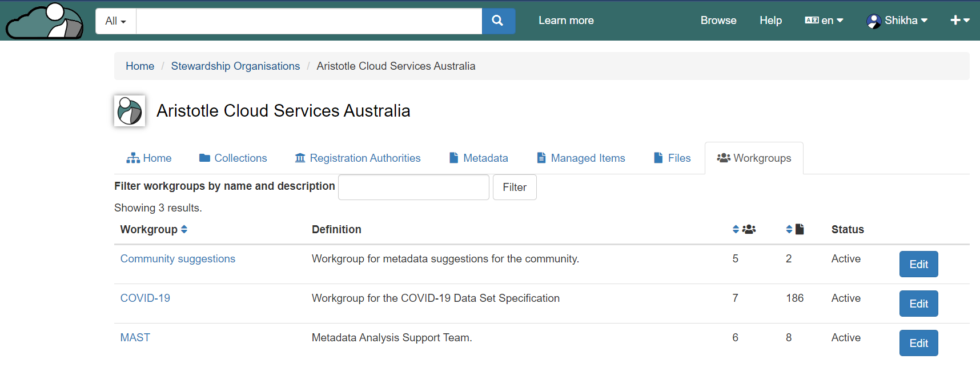Sort by Workgroup name column arrows

click(x=184, y=229)
